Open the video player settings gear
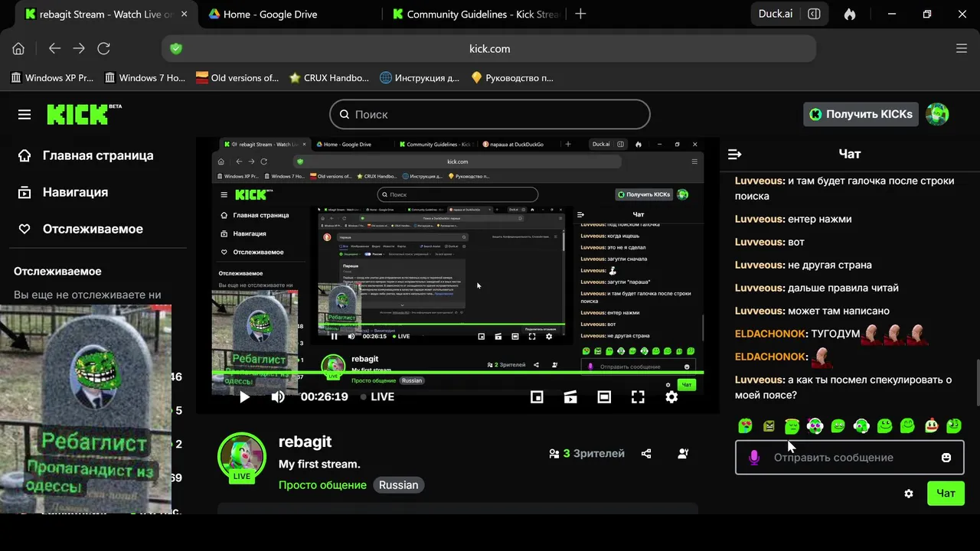Image resolution: width=980 pixels, height=551 pixels. tap(671, 396)
